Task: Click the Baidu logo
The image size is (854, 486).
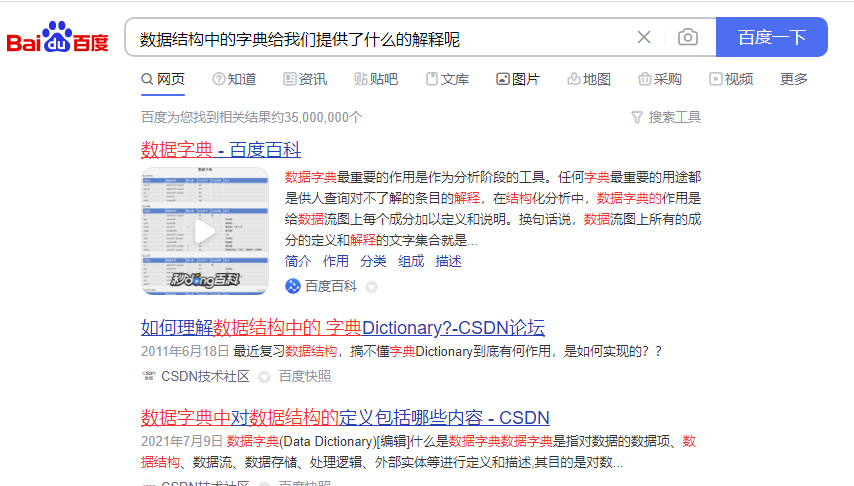Action: pos(58,37)
